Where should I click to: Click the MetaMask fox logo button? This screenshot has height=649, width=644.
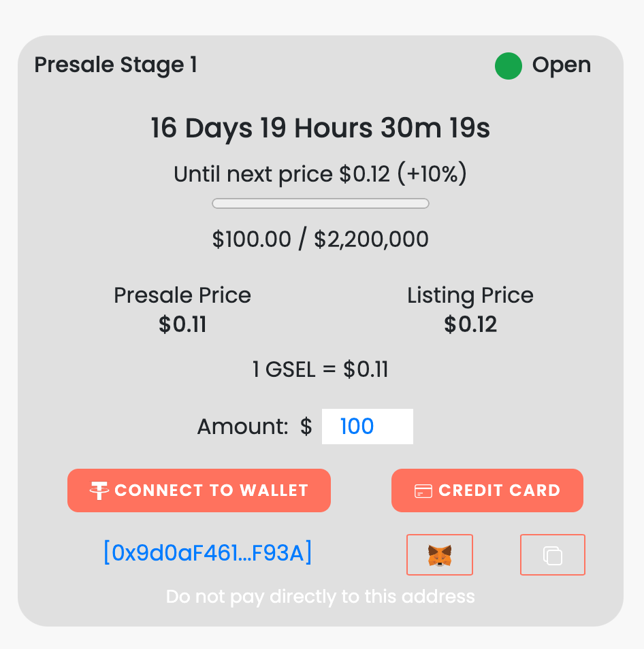click(x=439, y=554)
